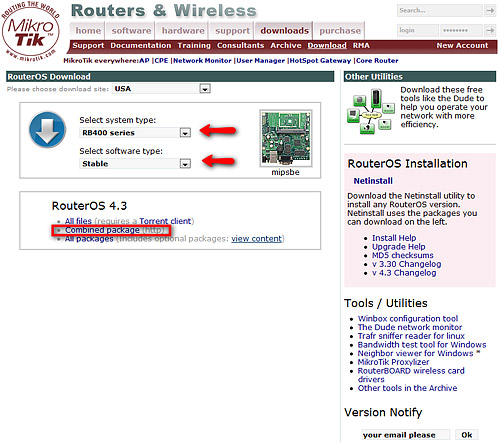Go to the home tab

[88, 31]
